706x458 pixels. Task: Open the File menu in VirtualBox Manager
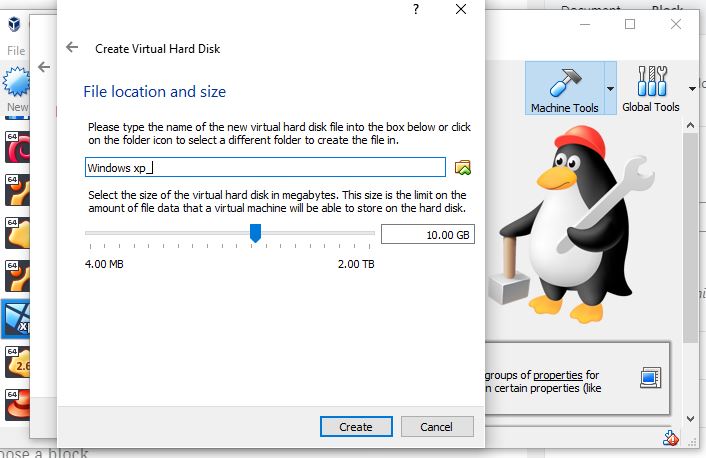tap(16, 51)
